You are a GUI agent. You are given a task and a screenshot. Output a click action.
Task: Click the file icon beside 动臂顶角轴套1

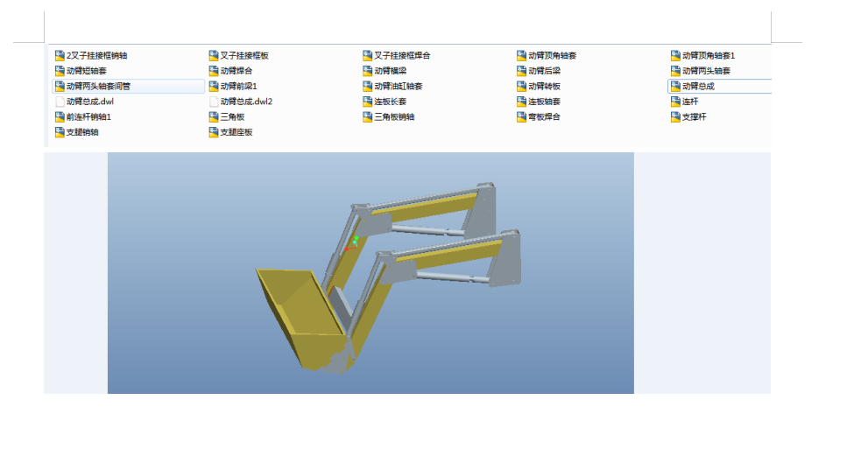point(675,55)
